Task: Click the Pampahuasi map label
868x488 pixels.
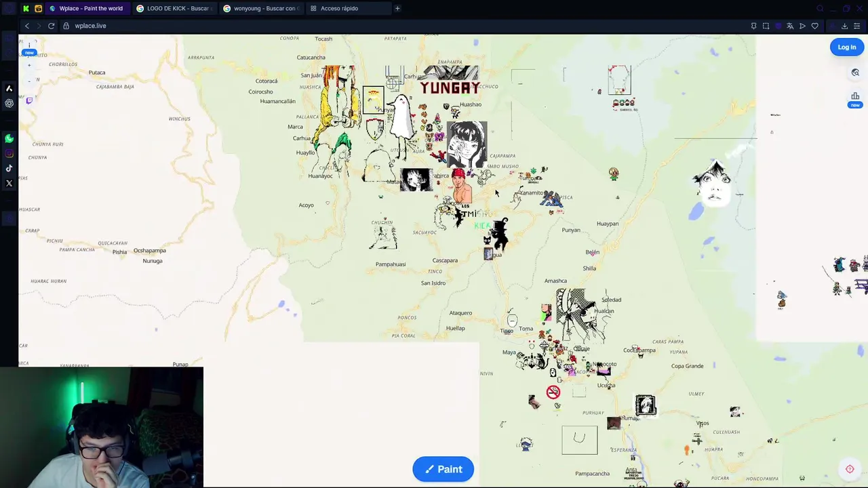Action: [391, 264]
